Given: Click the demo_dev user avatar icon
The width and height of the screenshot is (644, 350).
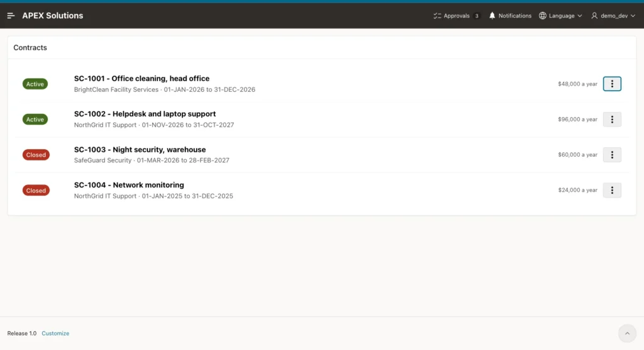Looking at the screenshot, I should 594,16.
